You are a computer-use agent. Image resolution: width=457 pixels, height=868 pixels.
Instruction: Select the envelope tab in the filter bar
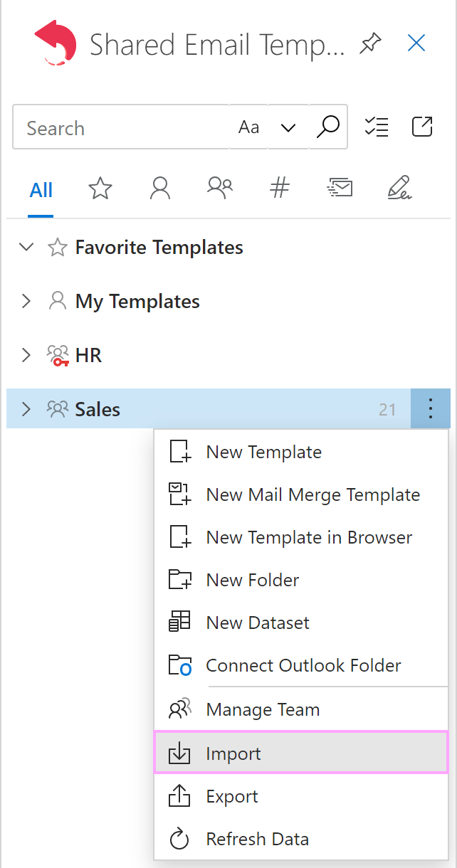click(x=340, y=188)
